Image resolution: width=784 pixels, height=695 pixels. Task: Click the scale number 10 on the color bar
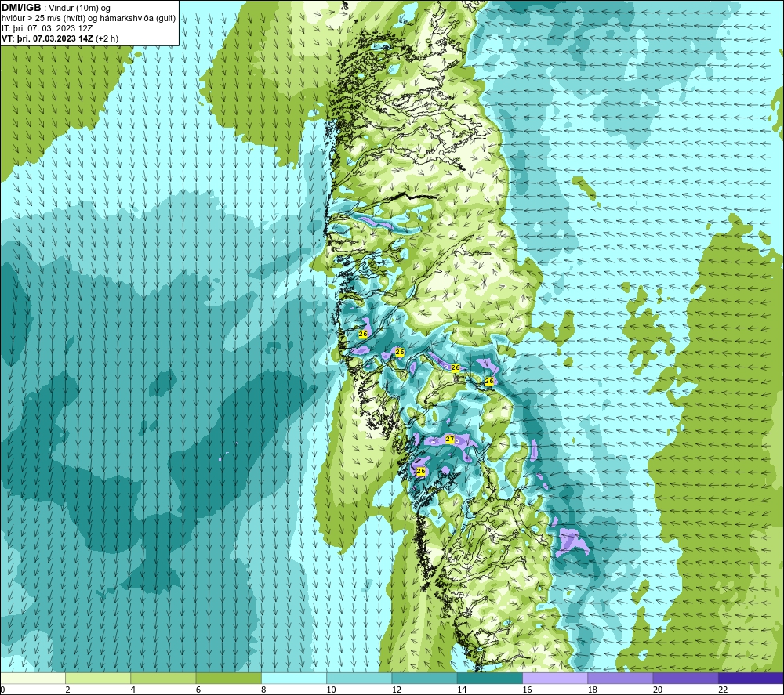[x=331, y=690]
